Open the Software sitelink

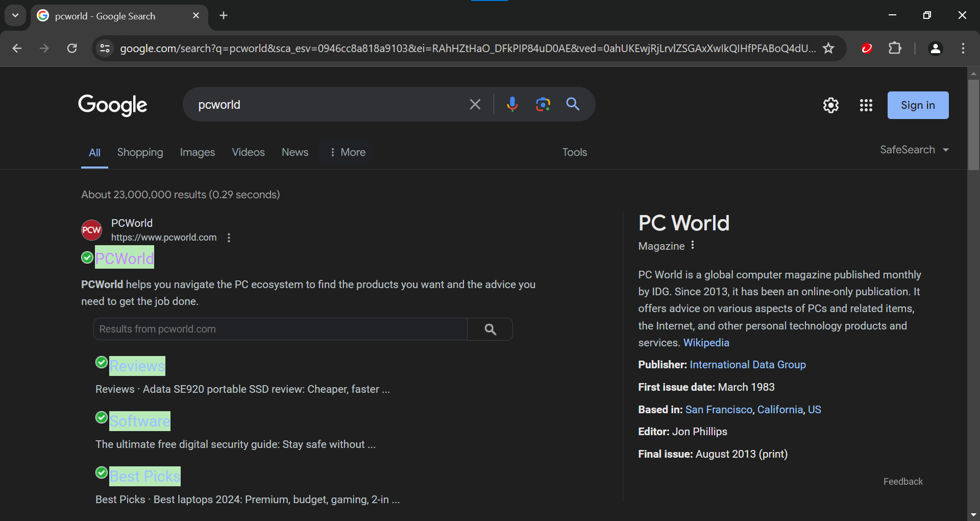click(140, 421)
